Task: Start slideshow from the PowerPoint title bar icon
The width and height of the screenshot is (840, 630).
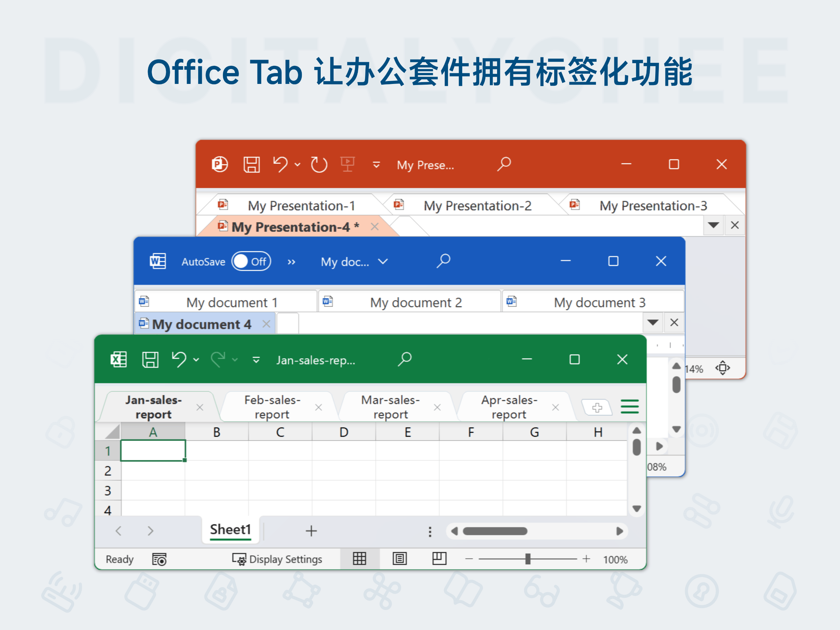Action: pos(348,164)
